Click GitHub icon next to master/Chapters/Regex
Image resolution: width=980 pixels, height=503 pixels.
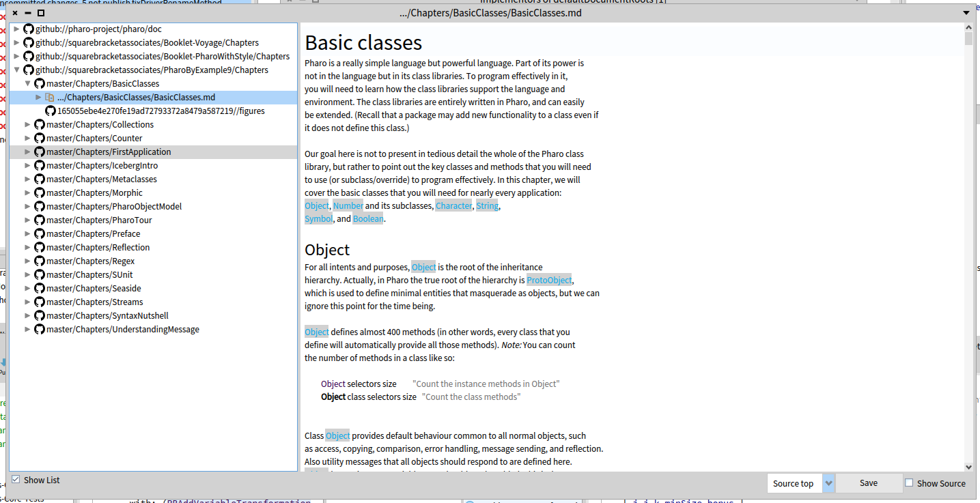point(39,261)
